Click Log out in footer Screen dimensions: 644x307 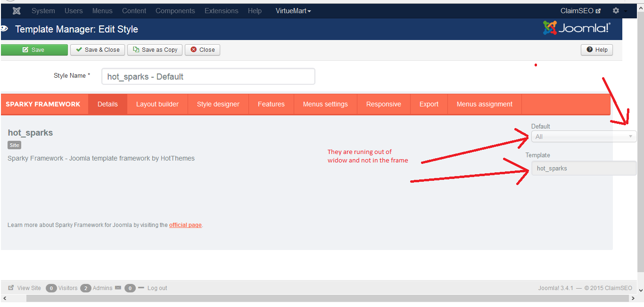(157, 288)
